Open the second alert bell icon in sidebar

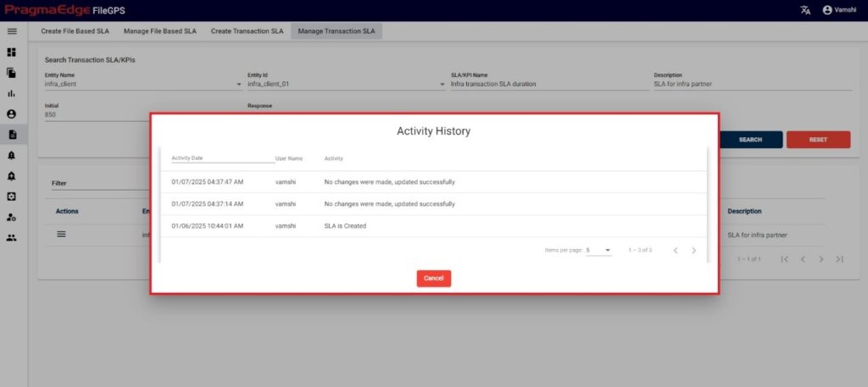[x=12, y=176]
